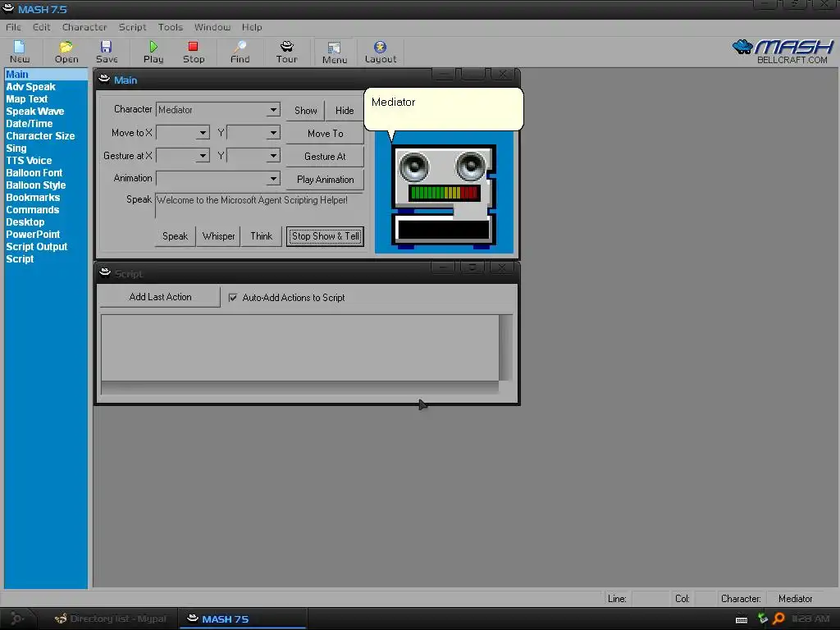Image resolution: width=840 pixels, height=630 pixels.
Task: Click inside the Script text area
Action: 300,348
